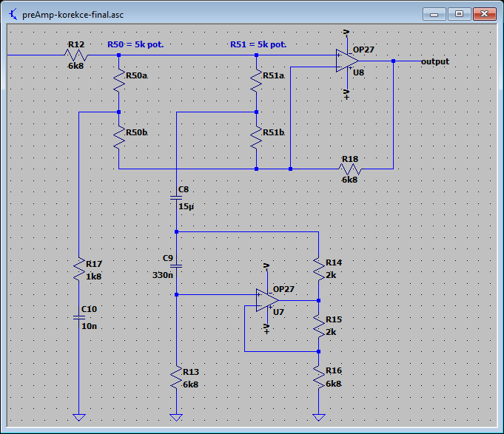Select resistor R50a symbol
The image size is (504, 434).
pyautogui.click(x=119, y=81)
